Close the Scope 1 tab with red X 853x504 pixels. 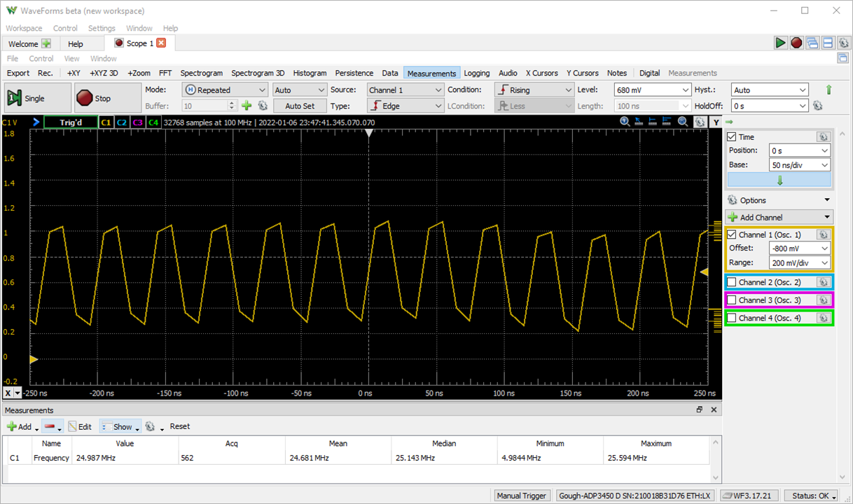click(x=161, y=43)
